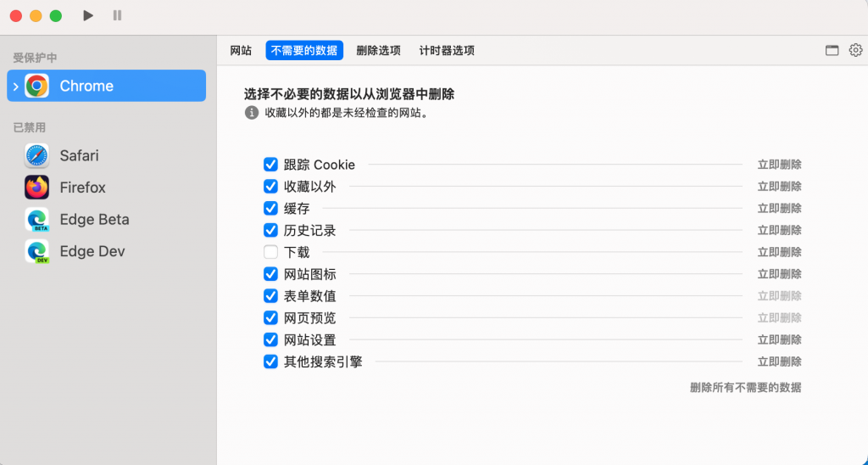Click the 表单数值 row label
Screen dimensions: 868x465
(x=310, y=296)
